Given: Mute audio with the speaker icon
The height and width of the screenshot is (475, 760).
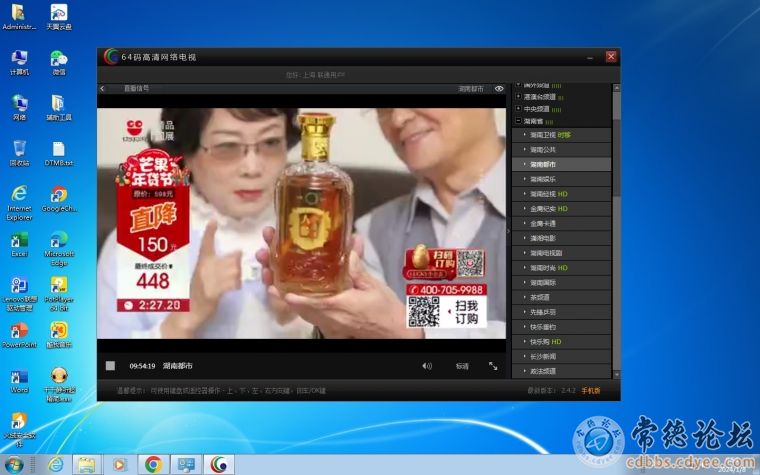Looking at the screenshot, I should pos(427,366).
